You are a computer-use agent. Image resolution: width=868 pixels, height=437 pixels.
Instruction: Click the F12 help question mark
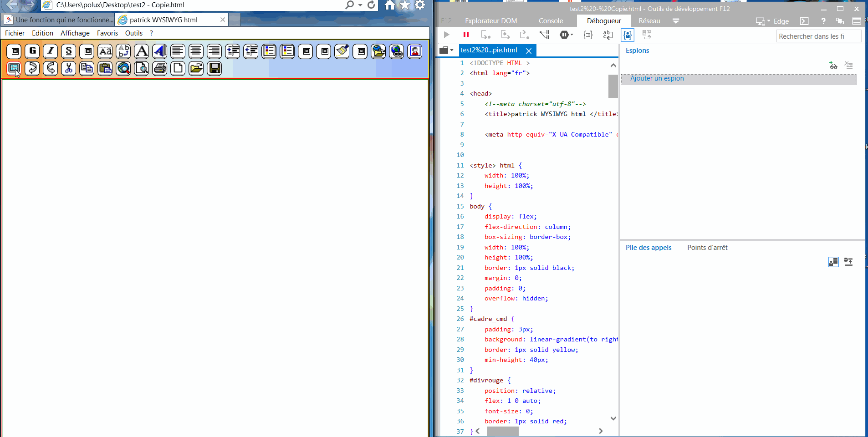823,21
